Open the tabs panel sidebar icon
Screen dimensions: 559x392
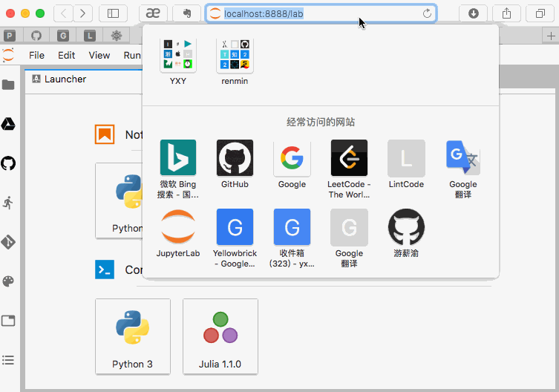[8, 321]
